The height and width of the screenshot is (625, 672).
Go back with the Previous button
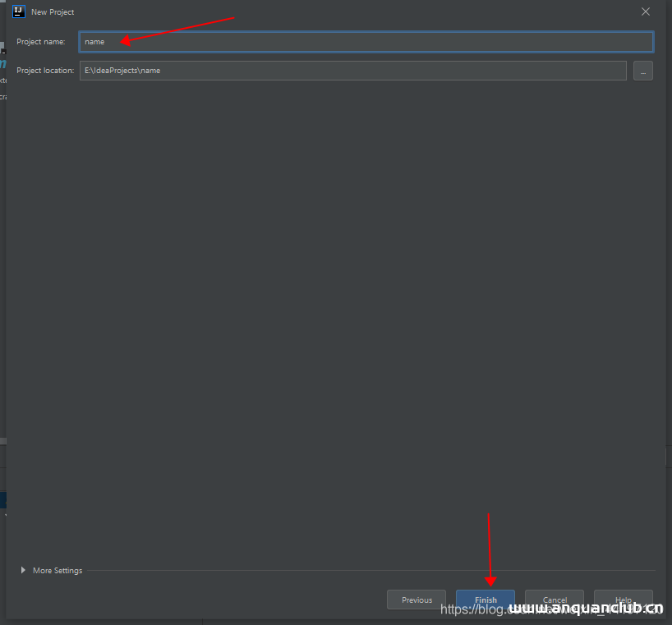[417, 600]
